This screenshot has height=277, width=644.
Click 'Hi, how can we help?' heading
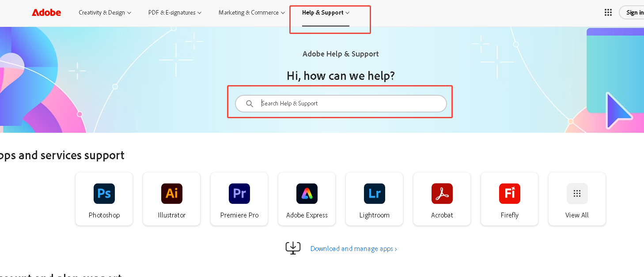coord(341,76)
